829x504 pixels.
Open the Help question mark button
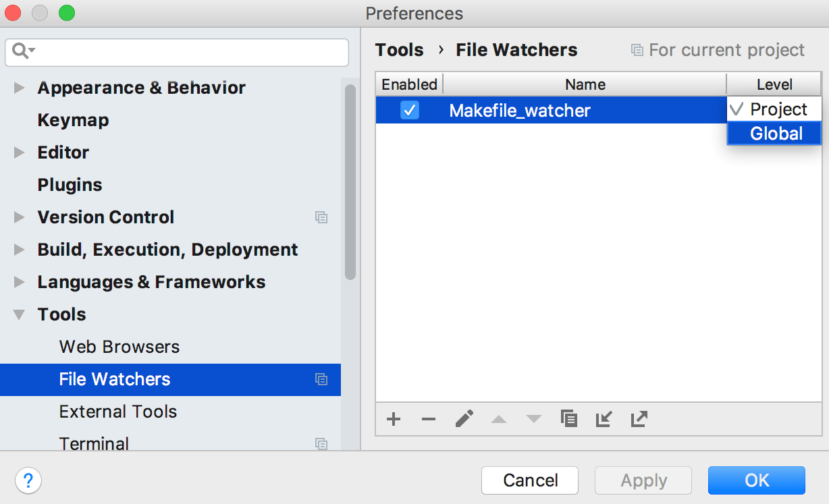[x=28, y=480]
